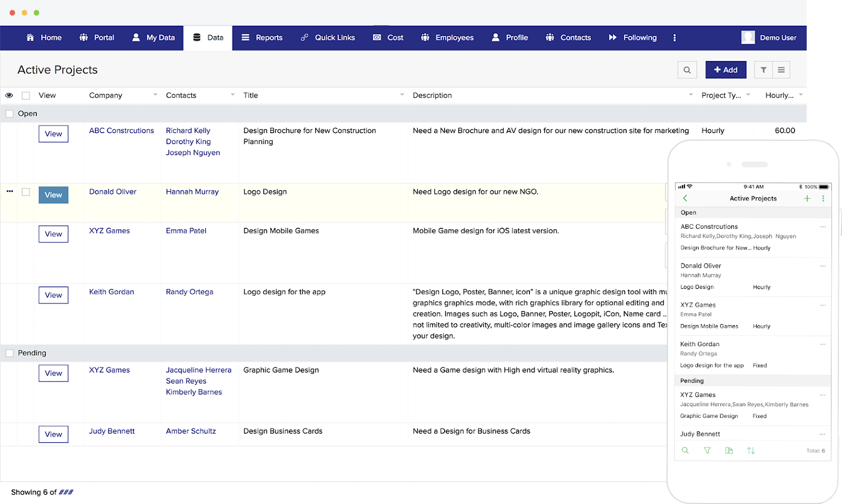Screen dimensions: 842x504
Task: Click the search magnifier icon in toolbar
Action: 687,70
